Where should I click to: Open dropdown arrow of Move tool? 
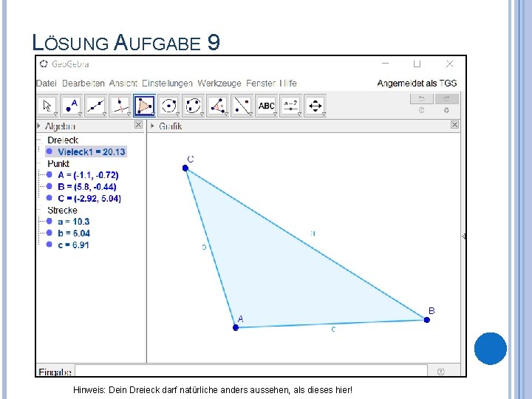(55, 115)
